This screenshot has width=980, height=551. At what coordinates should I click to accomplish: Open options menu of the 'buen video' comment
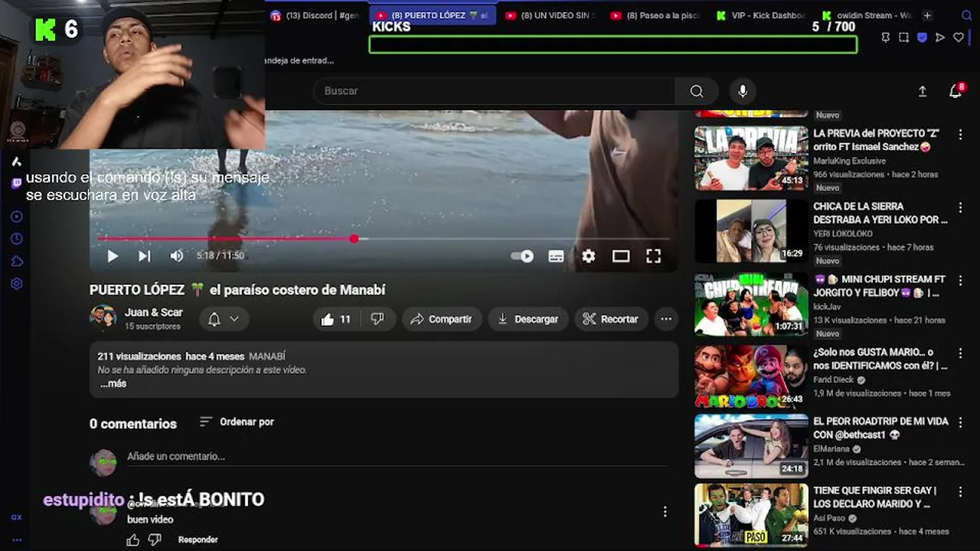665,511
